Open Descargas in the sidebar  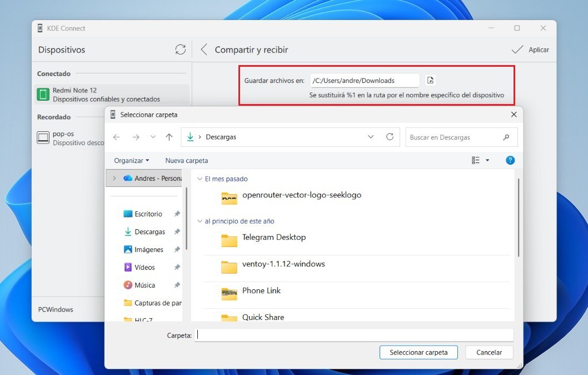(150, 232)
